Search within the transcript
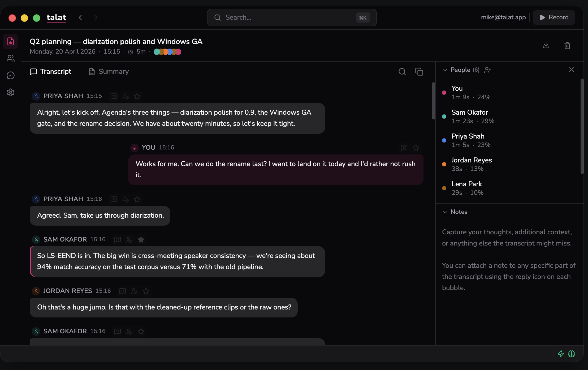588x370 pixels. pos(402,72)
